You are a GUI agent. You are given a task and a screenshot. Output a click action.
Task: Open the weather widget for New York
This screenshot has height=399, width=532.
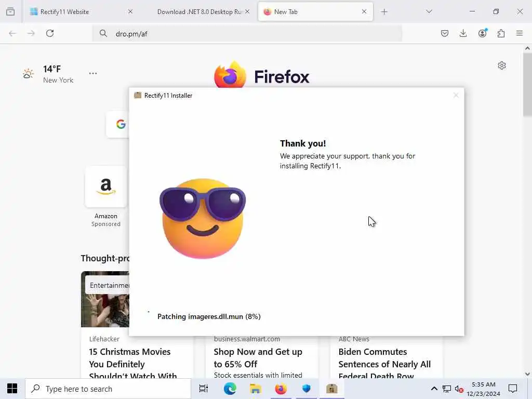pyautogui.click(x=48, y=74)
